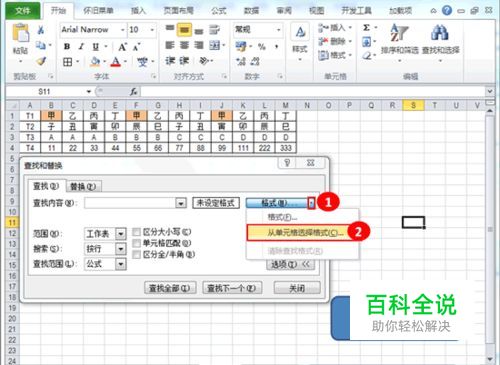
Task: Align text to top
Action: [170, 29]
